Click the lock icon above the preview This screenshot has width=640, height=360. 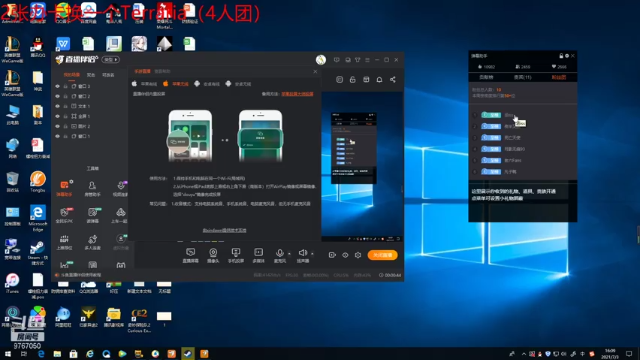(x=353, y=80)
